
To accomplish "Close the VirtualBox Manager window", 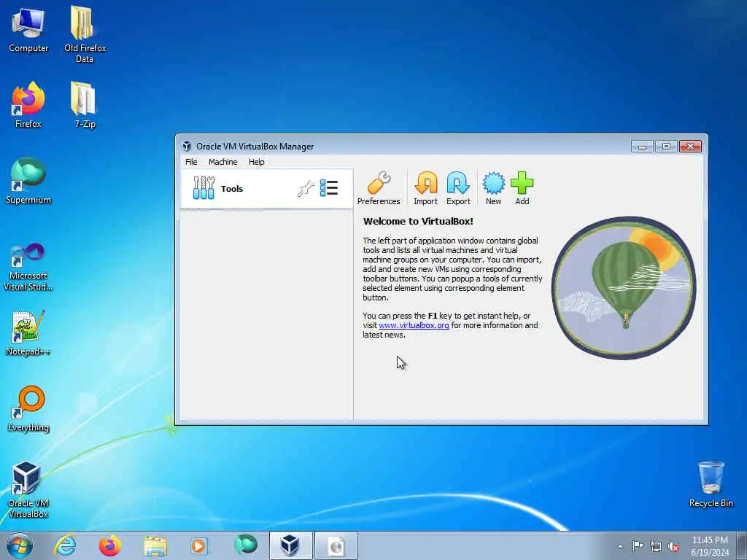I will (690, 146).
